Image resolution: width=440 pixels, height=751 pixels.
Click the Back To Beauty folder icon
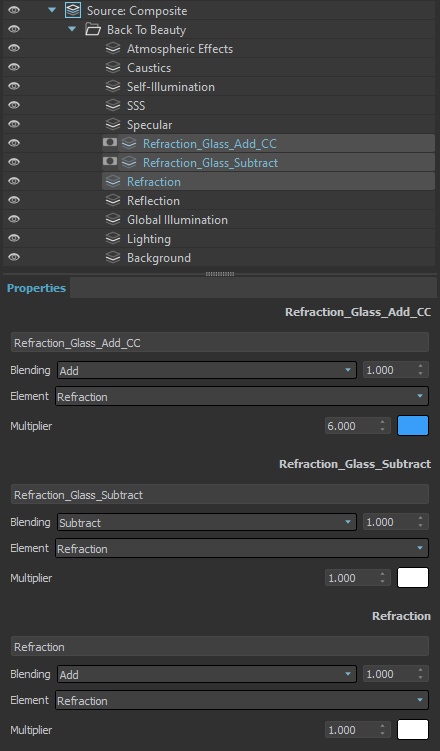[x=92, y=30]
